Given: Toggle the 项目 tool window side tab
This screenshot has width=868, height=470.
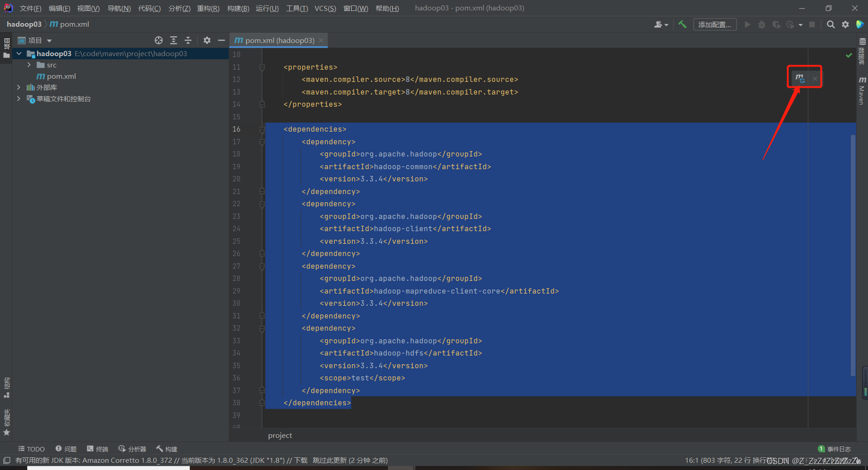Looking at the screenshot, I should coord(6,48).
